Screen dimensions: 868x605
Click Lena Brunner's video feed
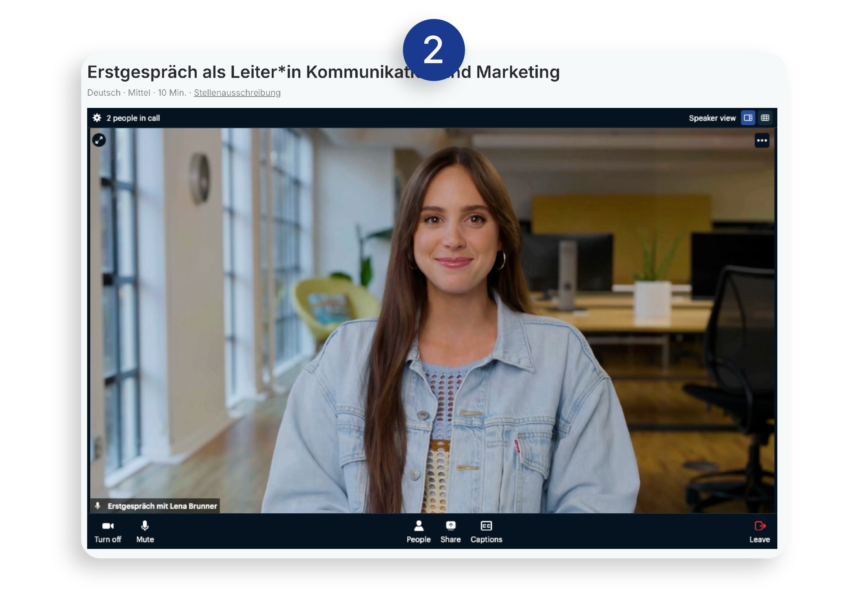point(432,321)
